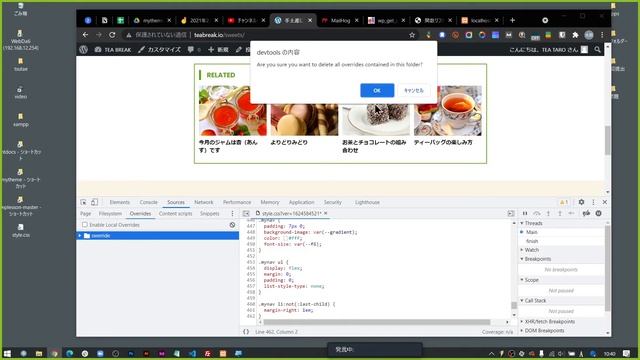The width and height of the screenshot is (640, 360).
Task: Open the Application DevTools tab
Action: click(x=302, y=202)
